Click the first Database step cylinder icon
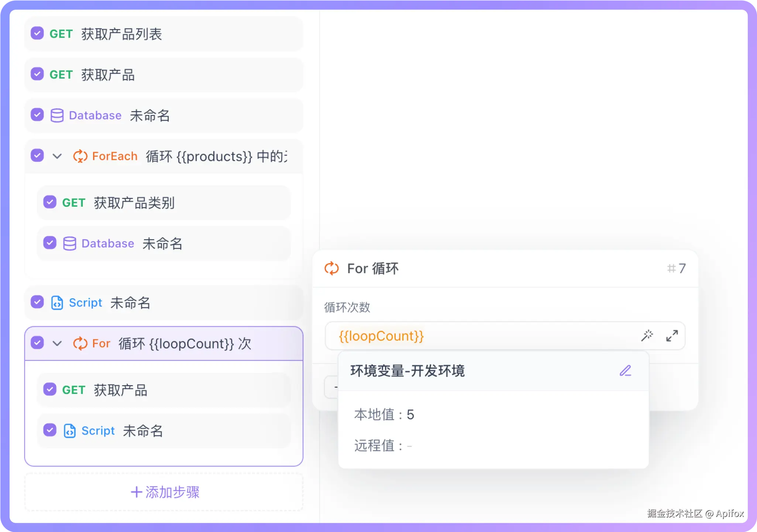This screenshot has width=757, height=532. pyautogui.click(x=57, y=116)
